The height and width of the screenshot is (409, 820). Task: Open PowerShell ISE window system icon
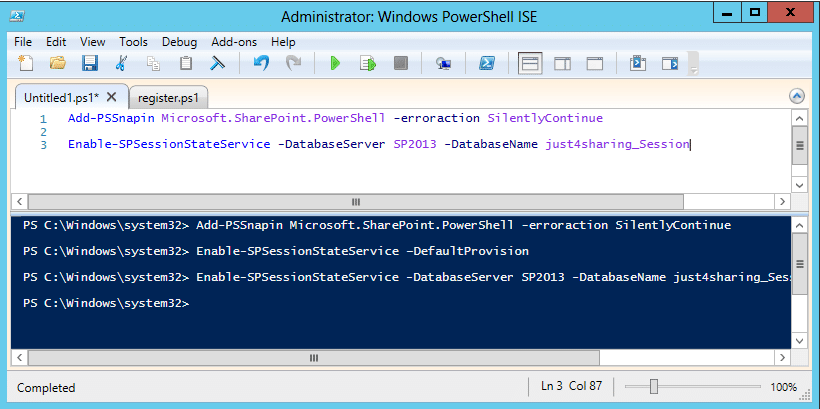tap(18, 15)
